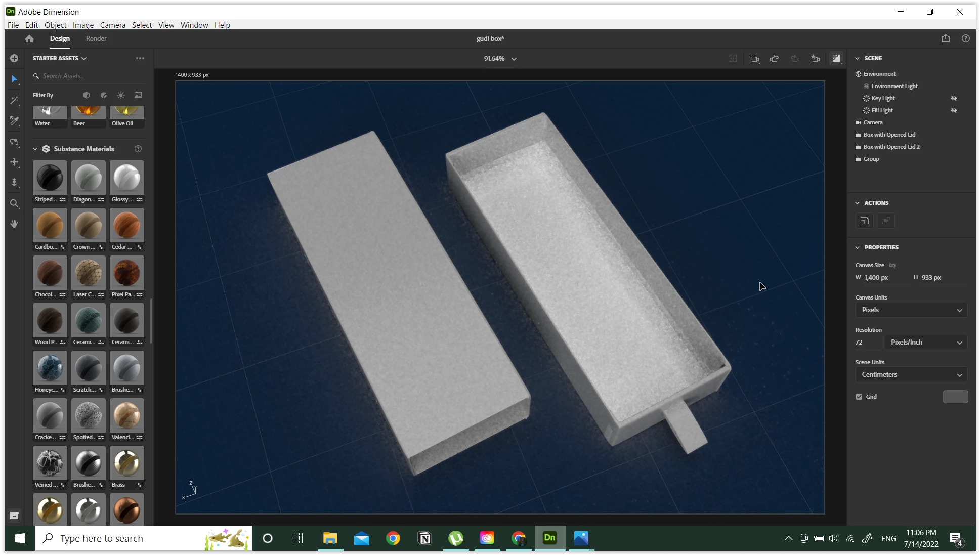Screen dimensions: 980x555
Task: Open the Canvas Units Pixels dropdown
Action: (x=911, y=310)
